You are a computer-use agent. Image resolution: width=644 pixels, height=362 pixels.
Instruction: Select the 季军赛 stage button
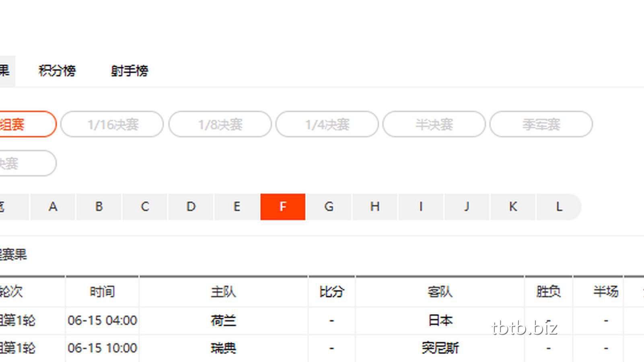pyautogui.click(x=541, y=124)
